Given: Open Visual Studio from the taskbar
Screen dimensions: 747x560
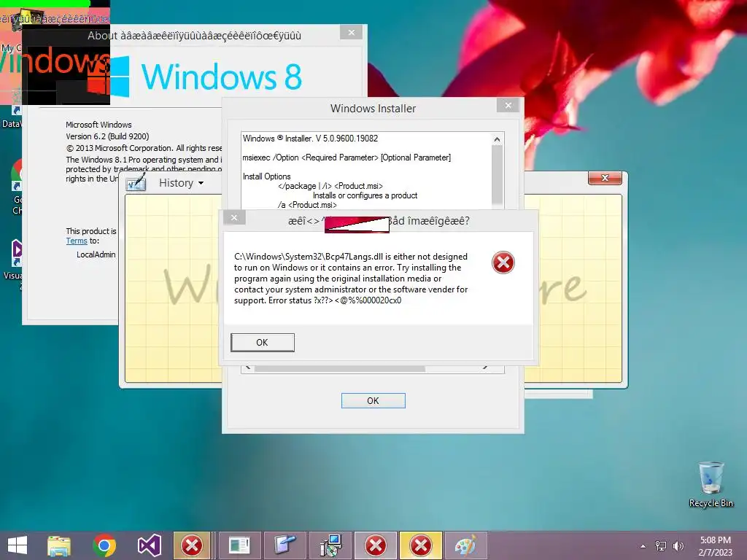Looking at the screenshot, I should click(x=149, y=545).
